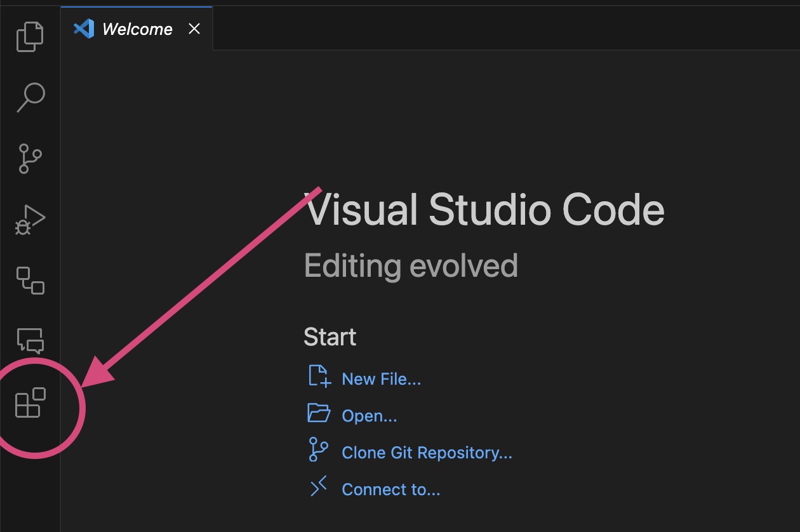Click the VS Code logo on the Welcome tab
Viewport: 800px width, 532px height.
(x=84, y=29)
